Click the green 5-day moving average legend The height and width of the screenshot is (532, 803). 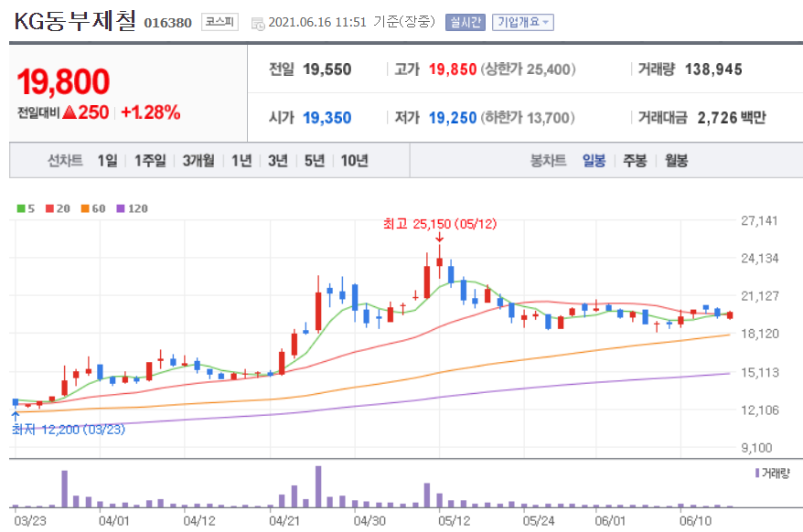26,208
